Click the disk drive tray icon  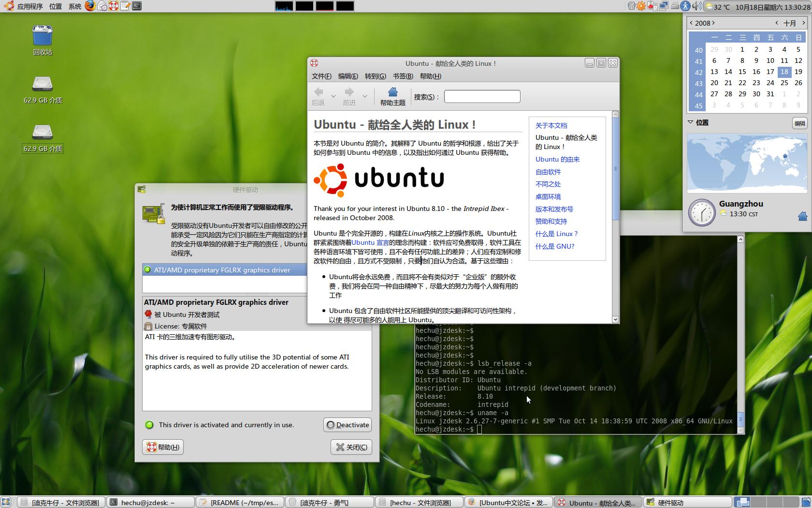coord(675,6)
